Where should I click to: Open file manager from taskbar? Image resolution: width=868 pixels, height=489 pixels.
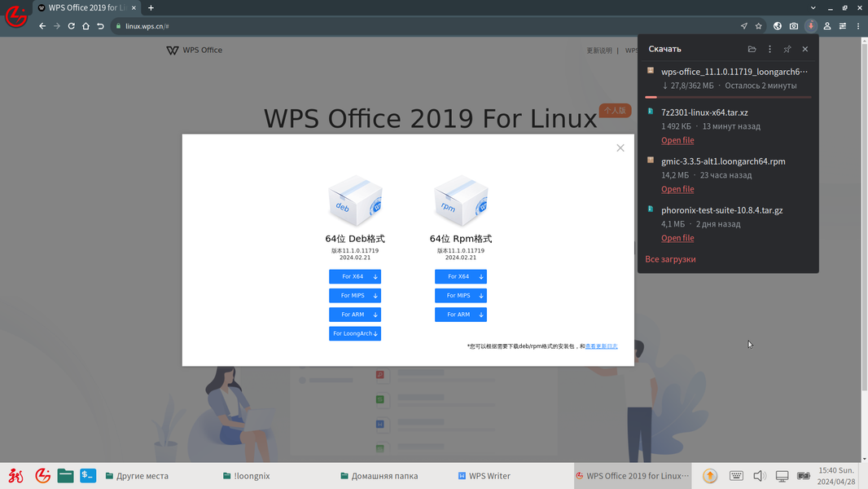pos(65,476)
